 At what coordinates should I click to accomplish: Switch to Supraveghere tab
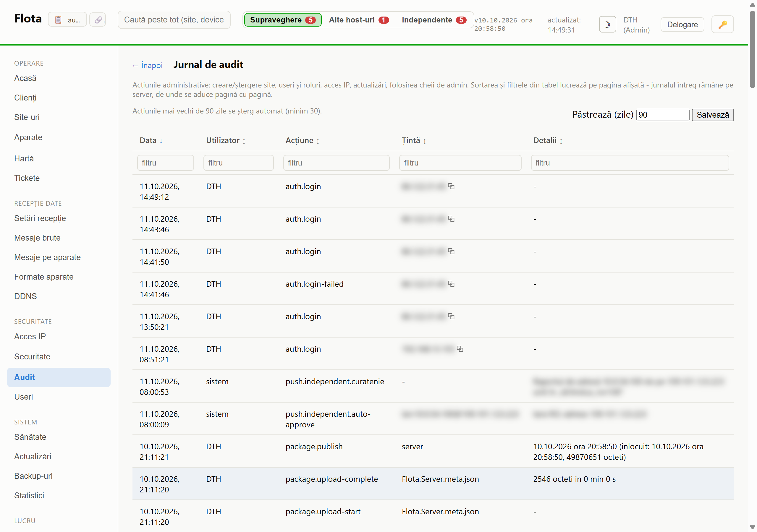tap(283, 20)
